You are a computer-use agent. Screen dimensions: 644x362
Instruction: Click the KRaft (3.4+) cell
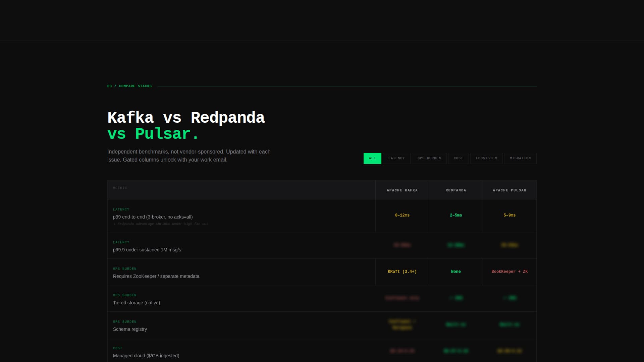[x=402, y=272]
